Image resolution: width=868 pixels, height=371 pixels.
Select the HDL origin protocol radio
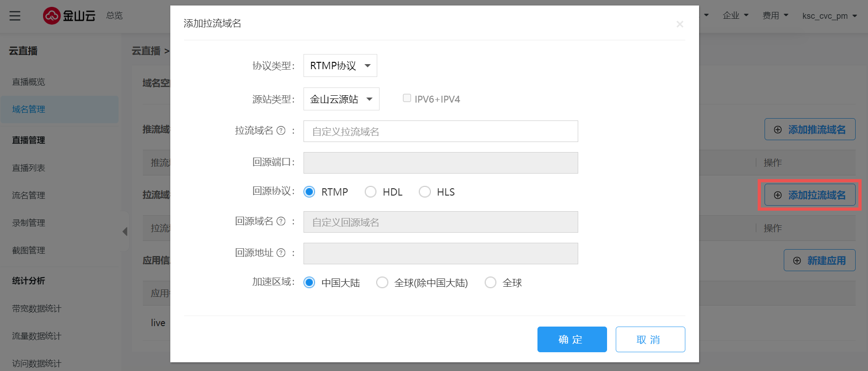(x=371, y=192)
